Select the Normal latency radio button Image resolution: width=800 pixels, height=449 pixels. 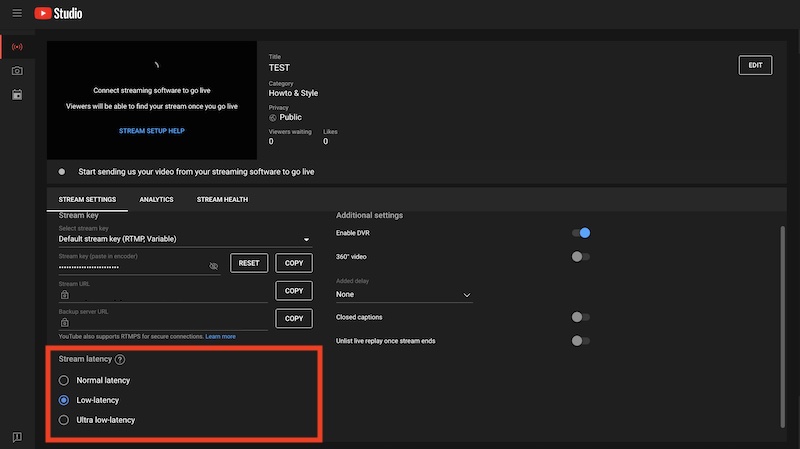click(64, 381)
